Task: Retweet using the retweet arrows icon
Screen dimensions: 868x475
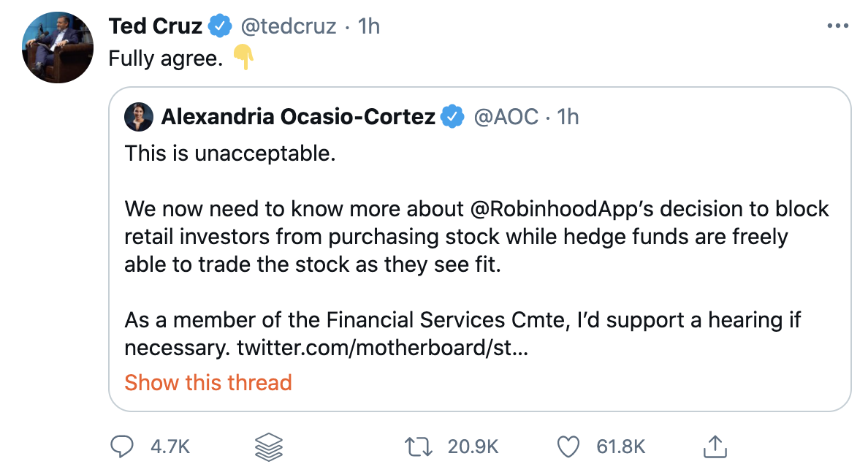Action: [418, 446]
